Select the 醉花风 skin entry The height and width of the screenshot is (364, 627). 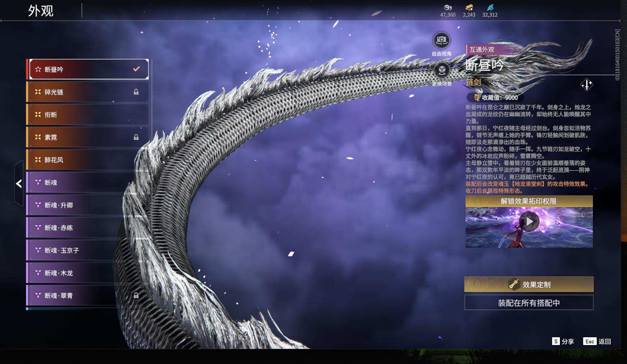click(x=88, y=160)
